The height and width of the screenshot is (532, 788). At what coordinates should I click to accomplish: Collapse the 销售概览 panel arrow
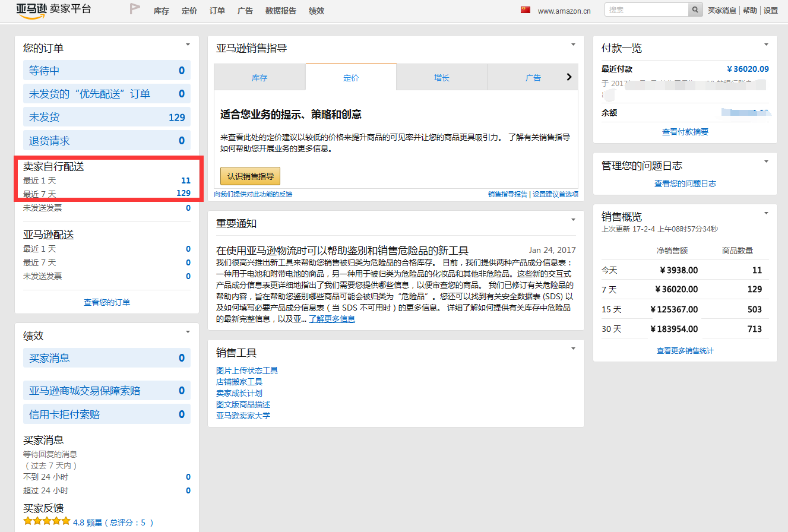(766, 213)
